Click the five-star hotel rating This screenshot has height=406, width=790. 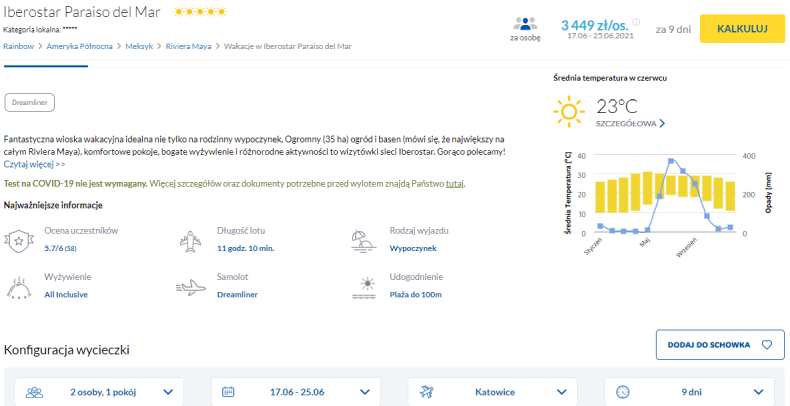point(200,12)
